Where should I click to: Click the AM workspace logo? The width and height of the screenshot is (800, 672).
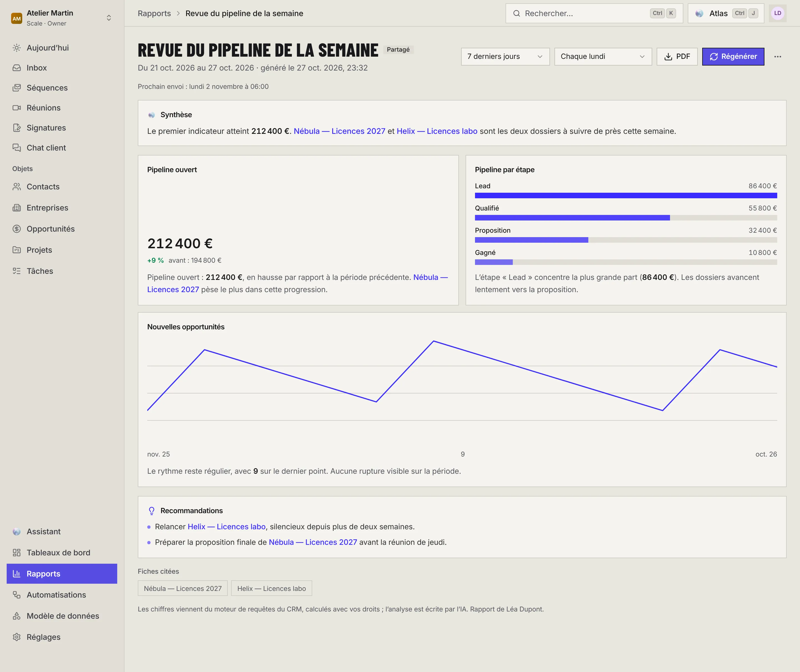(16, 18)
